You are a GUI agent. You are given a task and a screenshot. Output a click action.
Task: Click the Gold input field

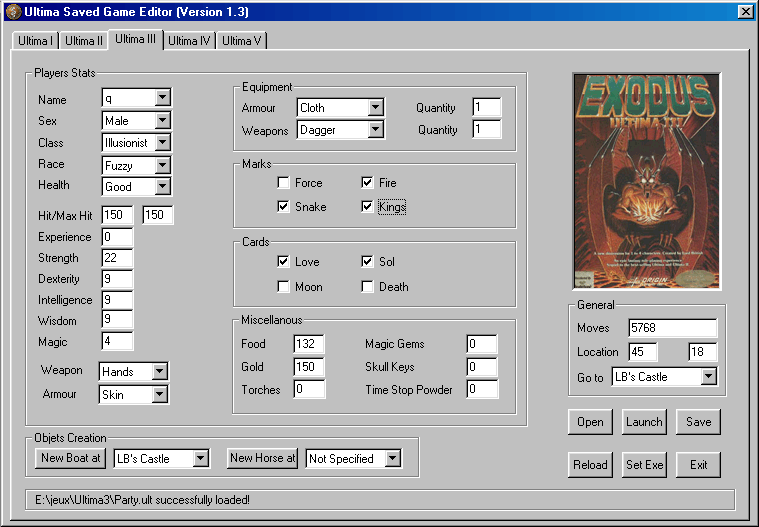tap(309, 366)
